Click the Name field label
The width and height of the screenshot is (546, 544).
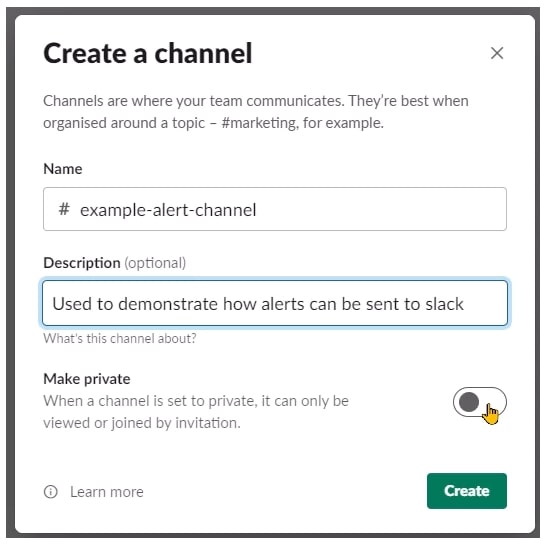click(63, 169)
